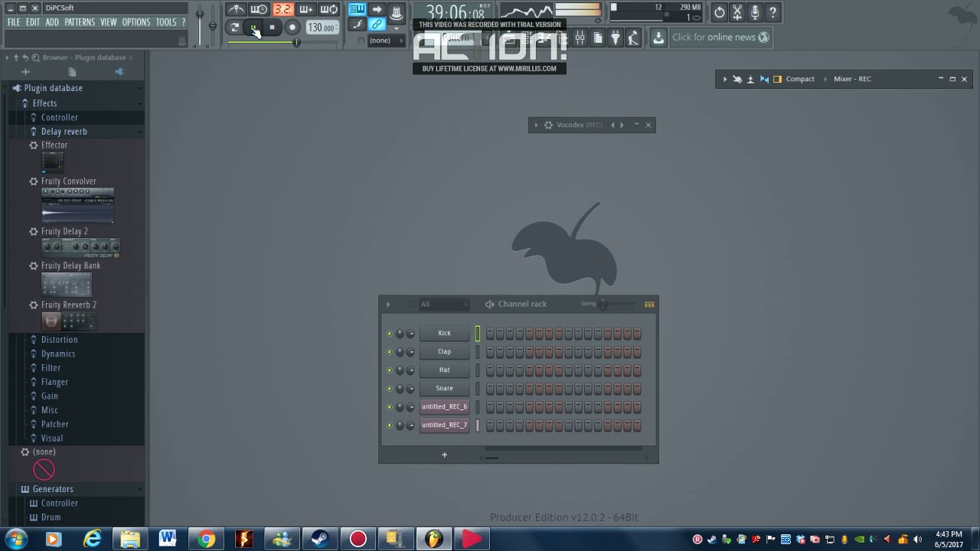
Task: Expand the Generators folder
Action: (53, 489)
